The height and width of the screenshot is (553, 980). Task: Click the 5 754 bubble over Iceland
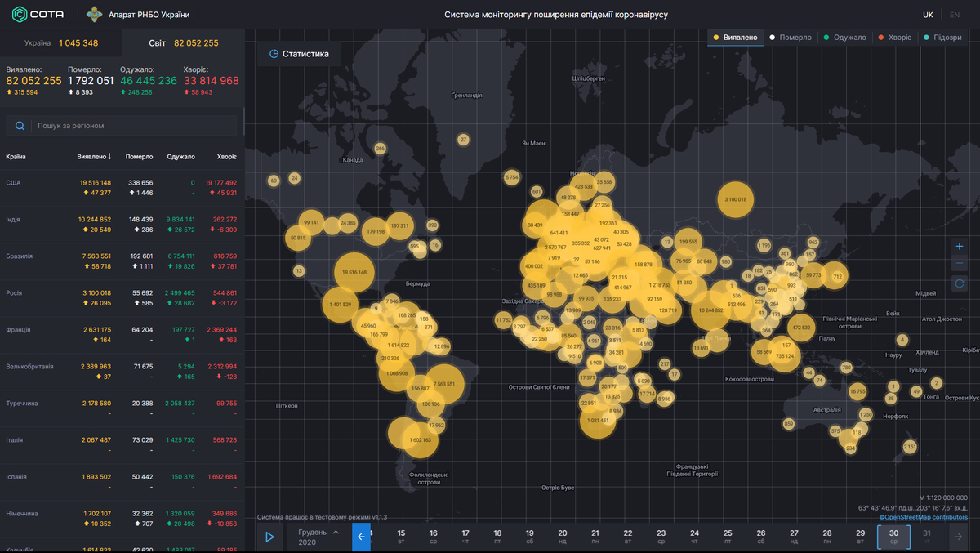(512, 177)
